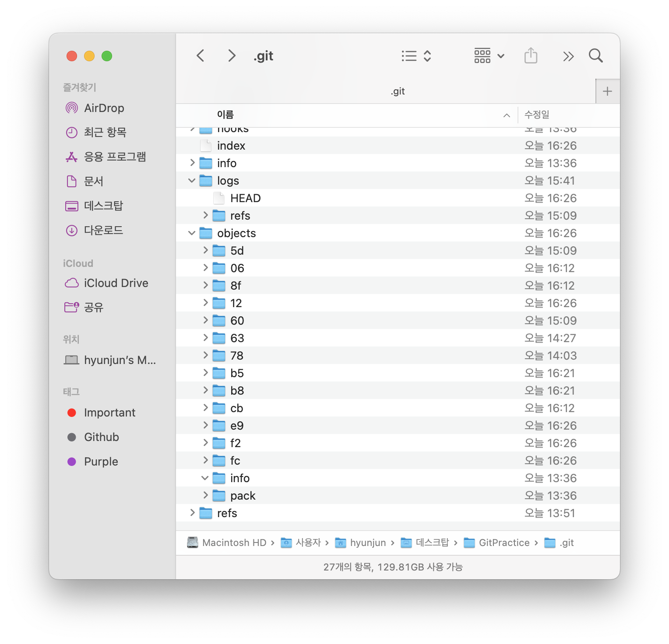Click the 오늘 14:27 date of folder 63

pyautogui.click(x=550, y=338)
